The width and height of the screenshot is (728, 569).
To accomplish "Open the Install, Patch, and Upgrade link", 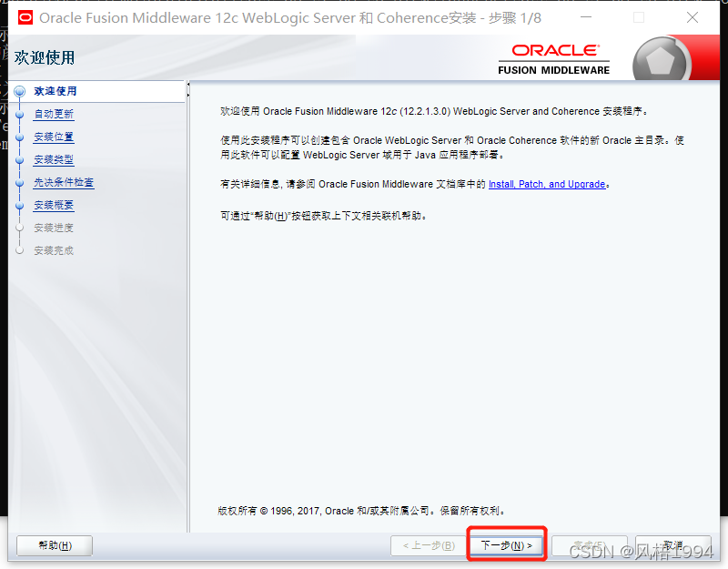I will pyautogui.click(x=547, y=184).
